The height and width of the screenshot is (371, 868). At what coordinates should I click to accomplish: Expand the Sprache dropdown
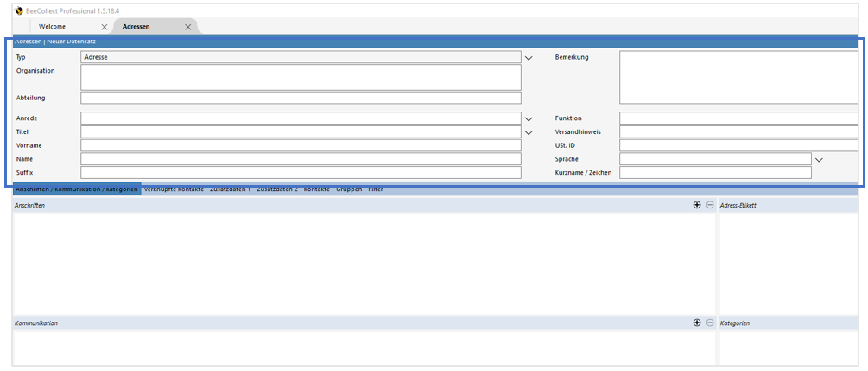click(820, 160)
